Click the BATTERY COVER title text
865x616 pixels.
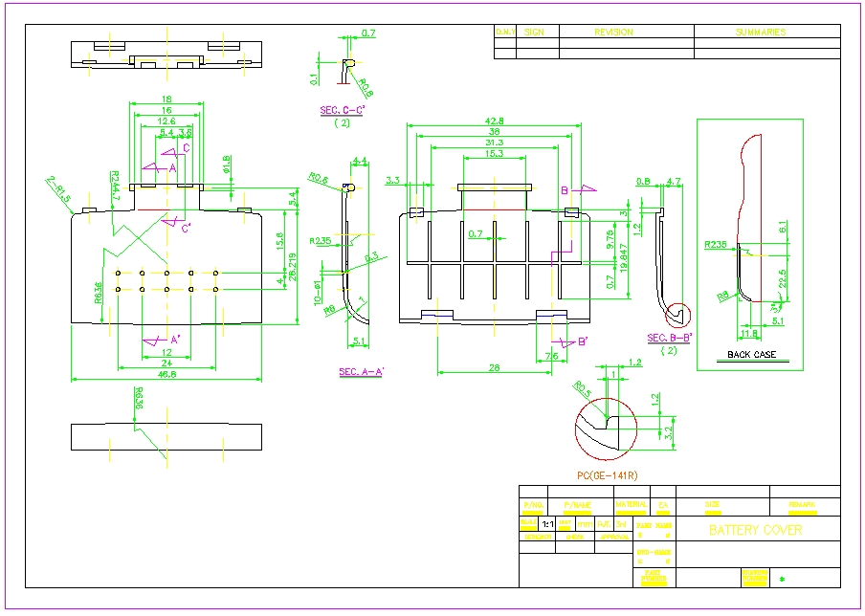(755, 530)
